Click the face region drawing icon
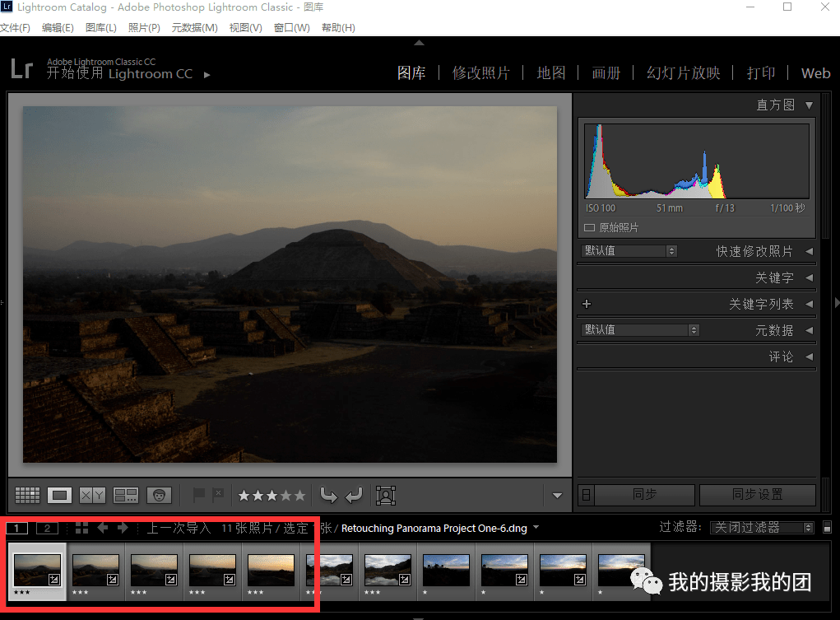The image size is (840, 620). [x=386, y=496]
